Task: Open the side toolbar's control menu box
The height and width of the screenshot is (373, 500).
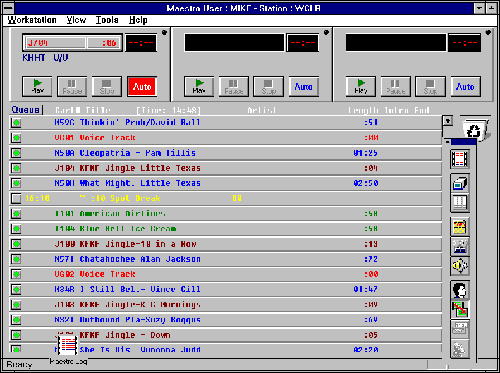Action: [447, 142]
